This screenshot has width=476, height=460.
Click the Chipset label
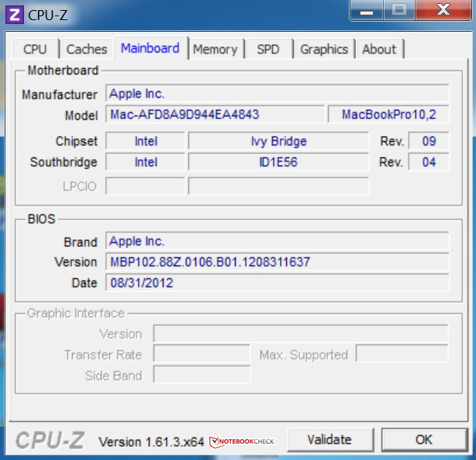pyautogui.click(x=77, y=141)
